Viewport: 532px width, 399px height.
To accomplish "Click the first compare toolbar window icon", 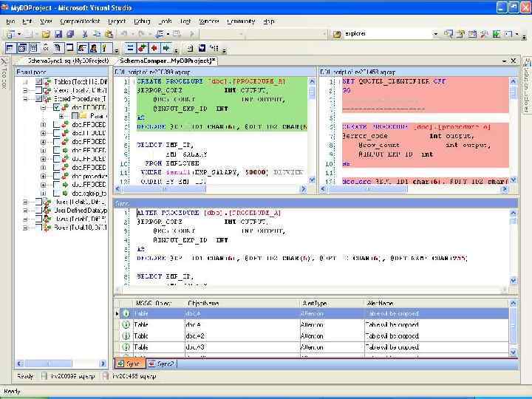I will 10,48.
